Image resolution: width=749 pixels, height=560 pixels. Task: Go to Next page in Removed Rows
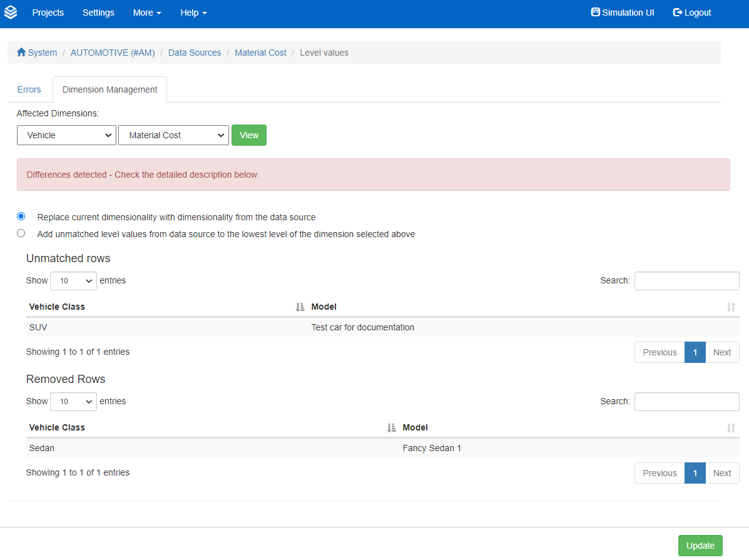point(721,473)
